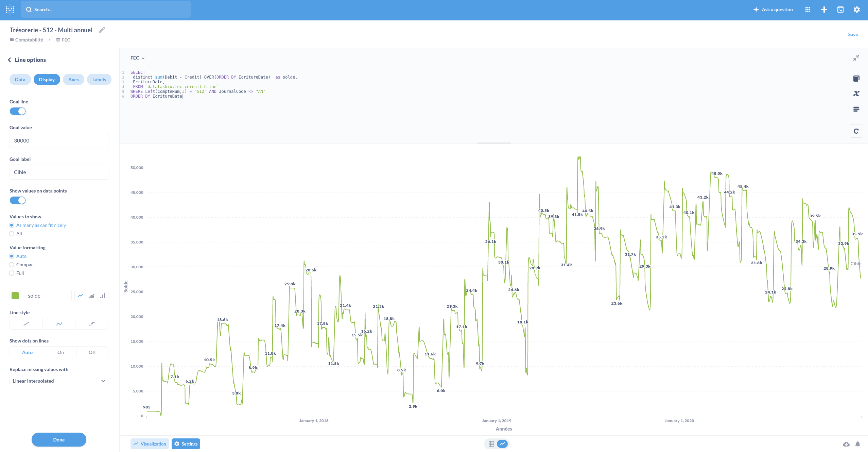This screenshot has height=452, width=868.
Task: Click the Goal value input field
Action: click(x=59, y=141)
